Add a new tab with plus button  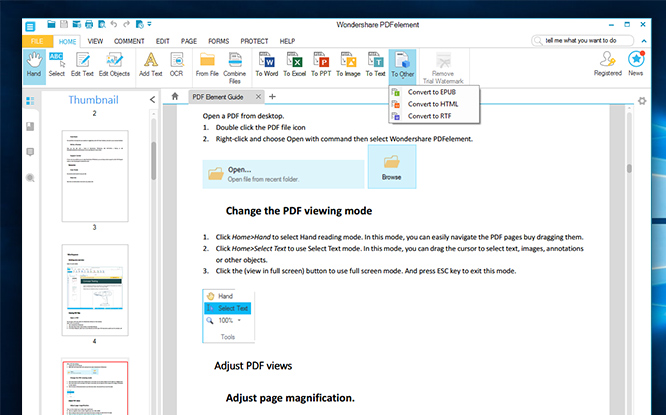click(273, 96)
